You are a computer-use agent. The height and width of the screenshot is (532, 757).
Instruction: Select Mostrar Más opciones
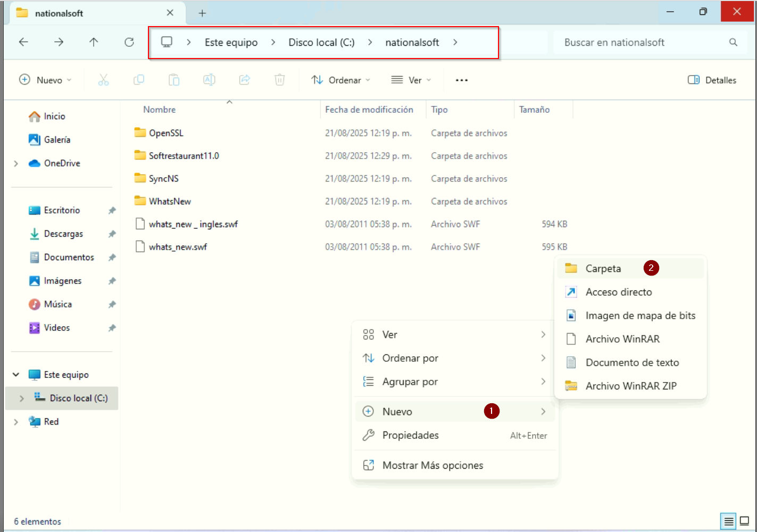(455, 465)
